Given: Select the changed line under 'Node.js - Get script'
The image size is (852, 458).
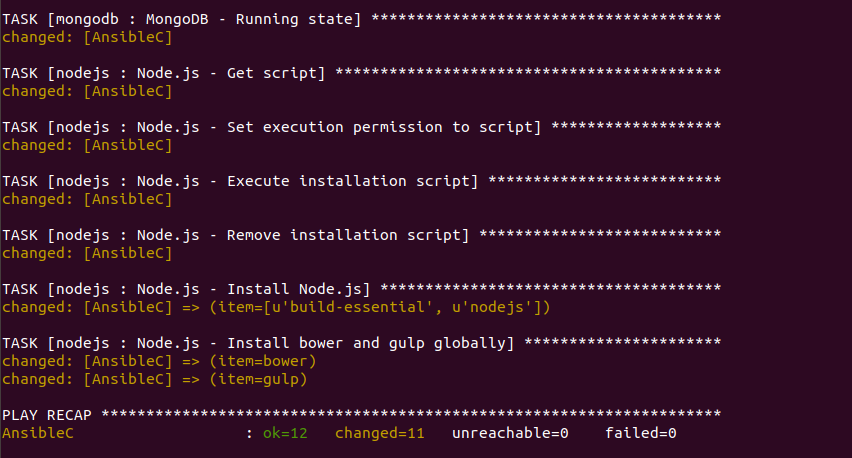Looking at the screenshot, I should [87, 91].
